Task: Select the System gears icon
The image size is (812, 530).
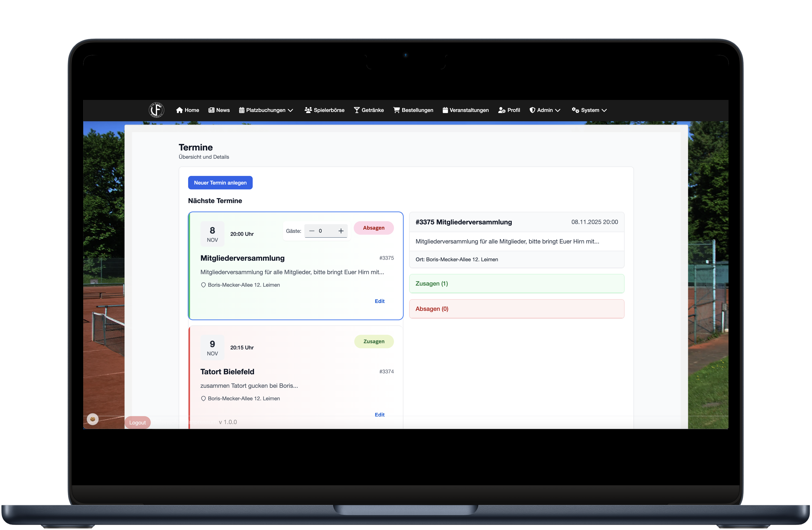Action: point(575,110)
